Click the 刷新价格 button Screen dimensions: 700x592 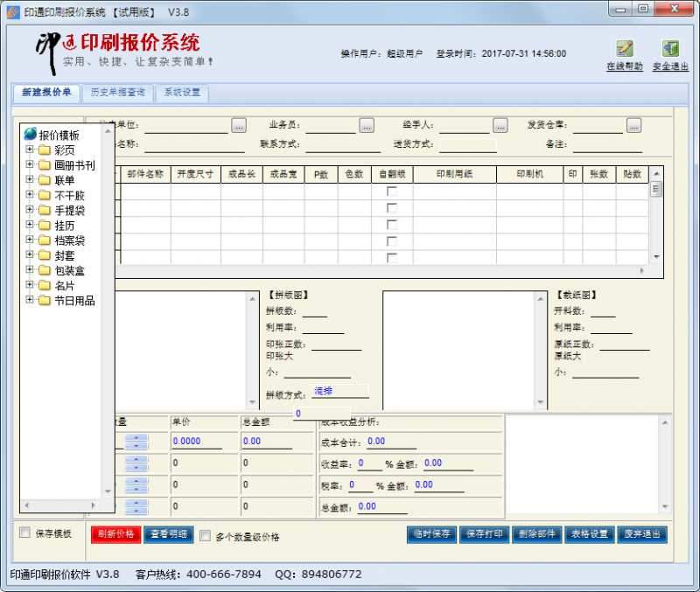coord(115,534)
